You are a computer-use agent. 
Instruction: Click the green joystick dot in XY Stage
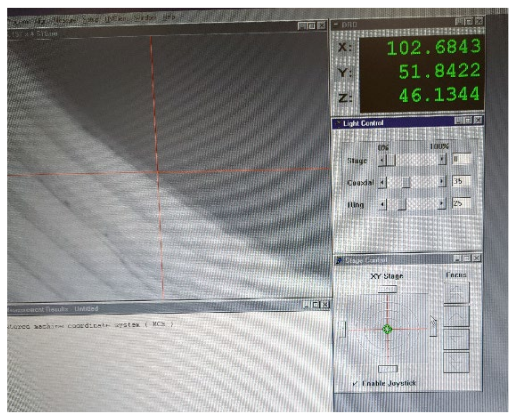point(387,329)
